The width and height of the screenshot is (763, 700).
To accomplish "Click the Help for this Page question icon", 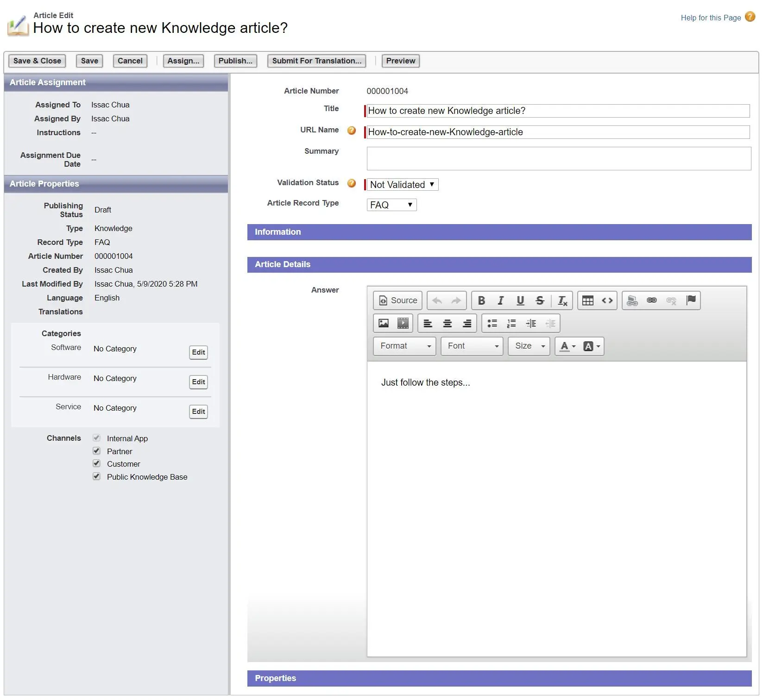I will point(750,17).
